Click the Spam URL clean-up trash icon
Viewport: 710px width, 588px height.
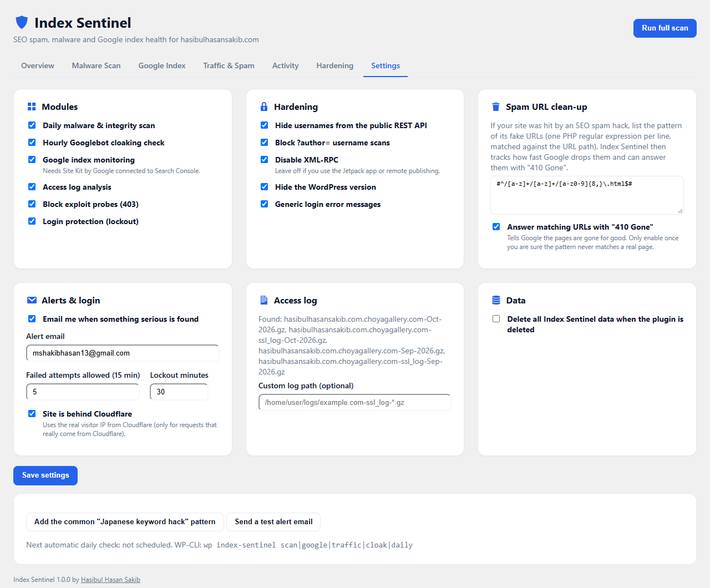pyautogui.click(x=496, y=107)
